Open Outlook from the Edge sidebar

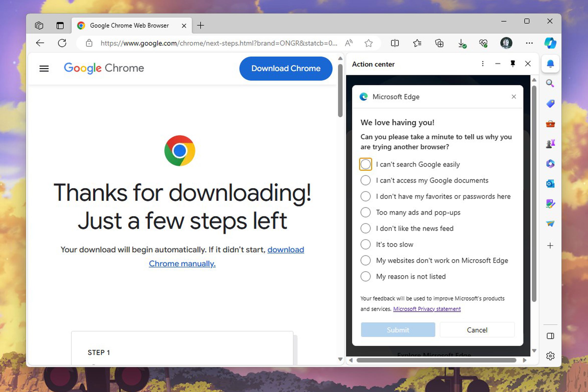coord(550,183)
